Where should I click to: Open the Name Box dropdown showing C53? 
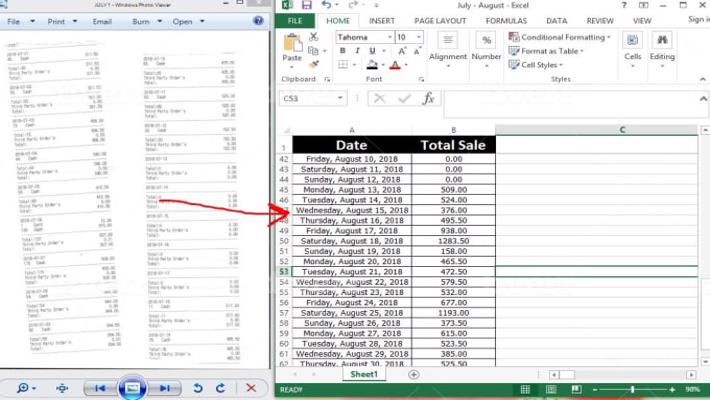tap(340, 98)
